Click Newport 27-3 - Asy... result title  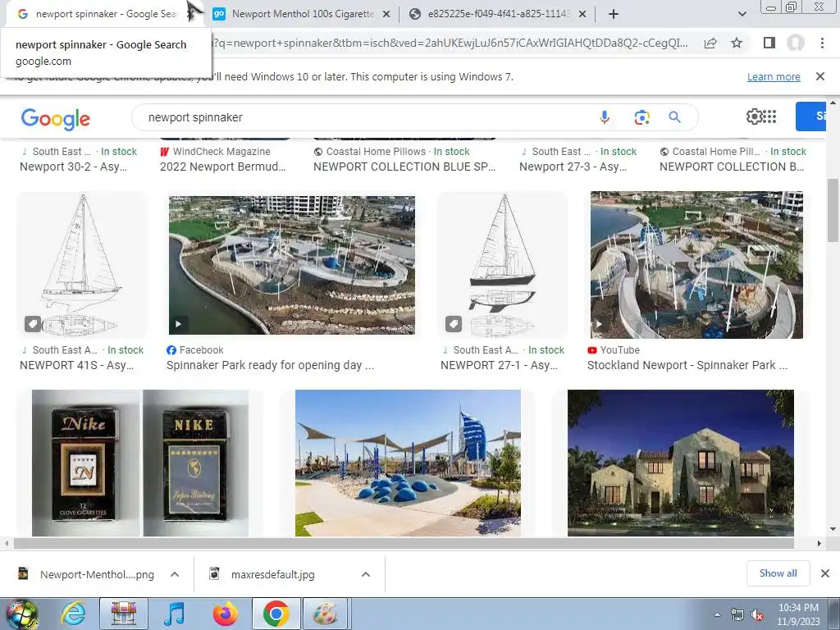573,167
